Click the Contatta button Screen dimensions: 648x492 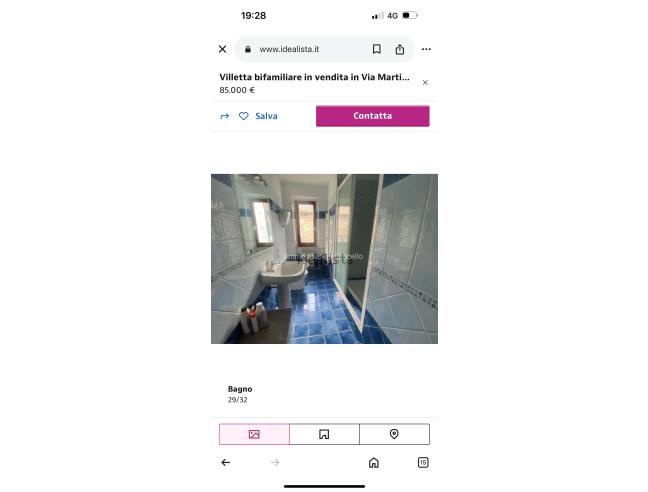pos(372,116)
